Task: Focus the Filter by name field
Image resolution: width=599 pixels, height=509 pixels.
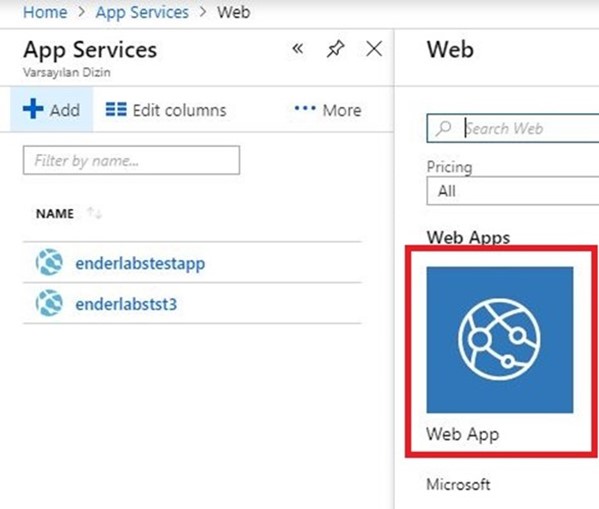Action: [x=131, y=160]
